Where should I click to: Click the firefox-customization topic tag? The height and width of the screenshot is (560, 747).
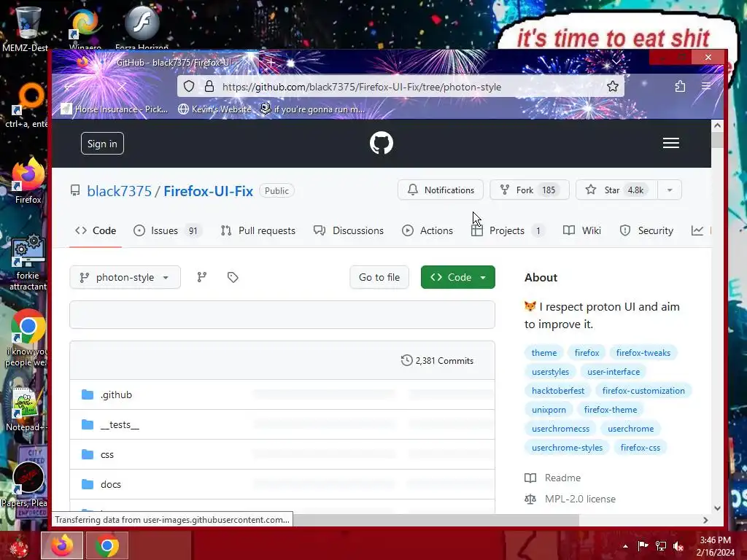(643, 391)
